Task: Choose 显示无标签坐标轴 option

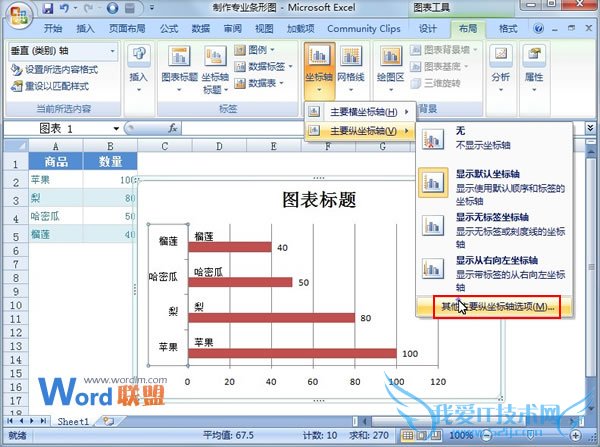Action: 494,229
